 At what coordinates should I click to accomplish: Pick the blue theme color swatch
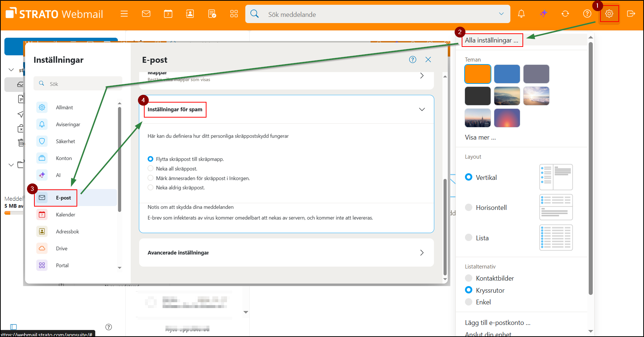coord(507,74)
